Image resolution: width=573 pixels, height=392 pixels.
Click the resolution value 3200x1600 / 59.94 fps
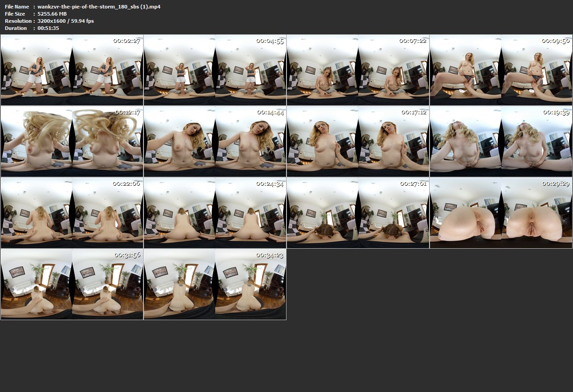point(66,21)
